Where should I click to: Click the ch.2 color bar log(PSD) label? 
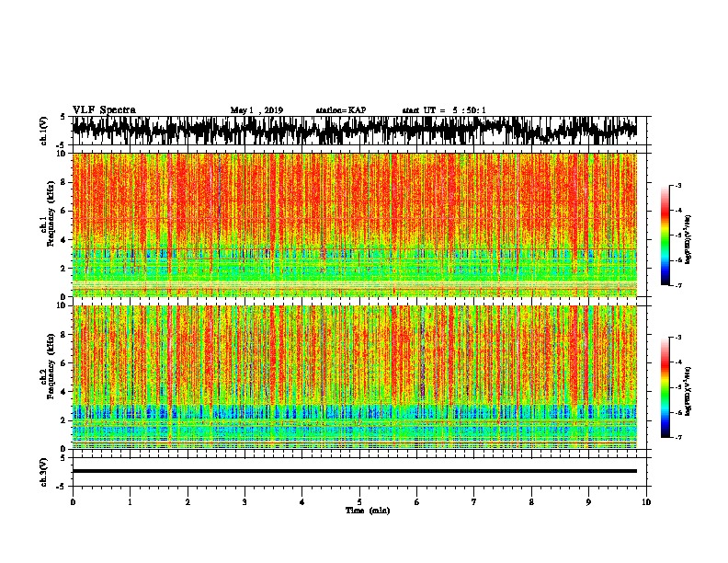click(x=688, y=392)
